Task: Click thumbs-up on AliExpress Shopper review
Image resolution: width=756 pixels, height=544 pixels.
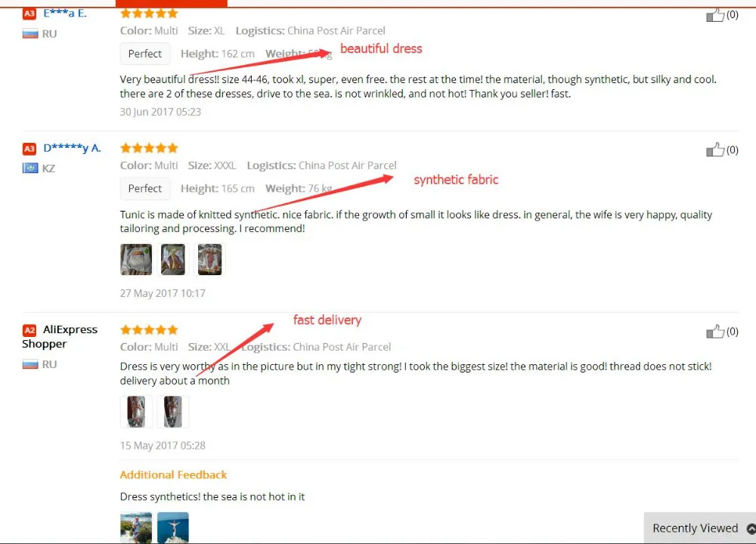Action: pos(715,332)
